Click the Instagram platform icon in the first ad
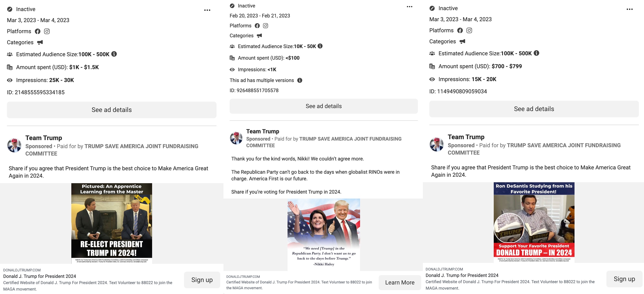This screenshot has width=644, height=294. coord(47,31)
